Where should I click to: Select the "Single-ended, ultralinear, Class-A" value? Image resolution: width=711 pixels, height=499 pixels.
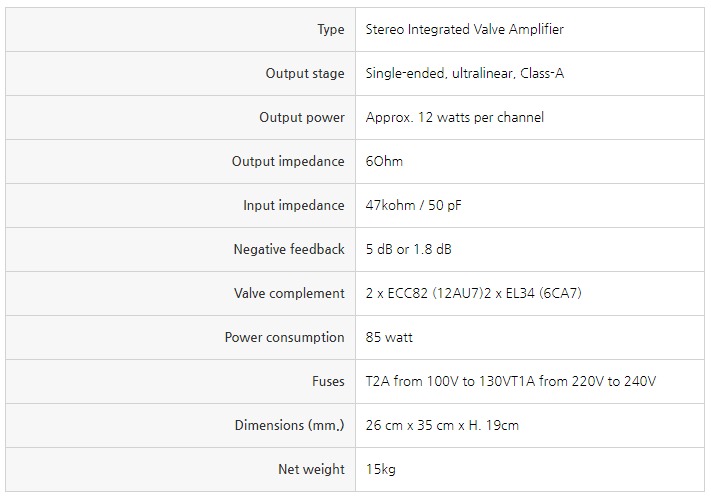click(x=472, y=74)
